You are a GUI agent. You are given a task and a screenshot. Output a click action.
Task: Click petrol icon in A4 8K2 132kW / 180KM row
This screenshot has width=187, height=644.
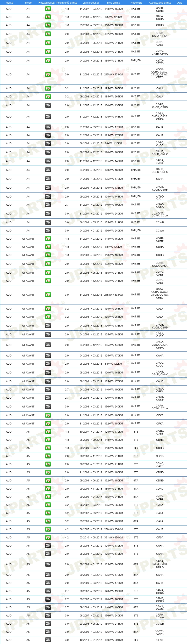[48, 34]
